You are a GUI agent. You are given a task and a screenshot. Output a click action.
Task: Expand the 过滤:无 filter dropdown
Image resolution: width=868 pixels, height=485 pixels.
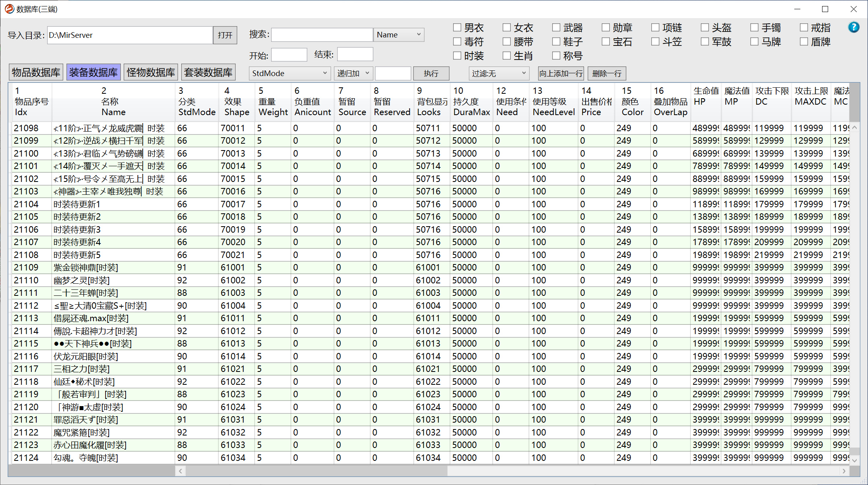pyautogui.click(x=499, y=73)
